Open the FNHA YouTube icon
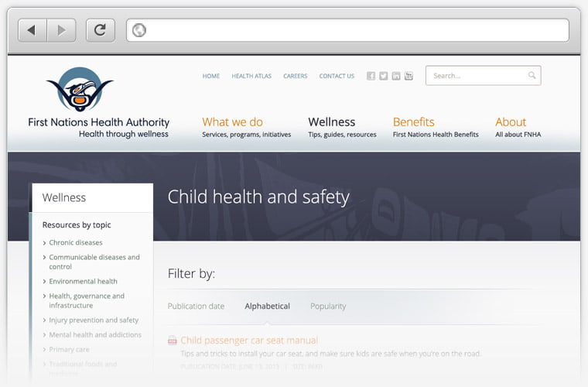 pos(409,76)
